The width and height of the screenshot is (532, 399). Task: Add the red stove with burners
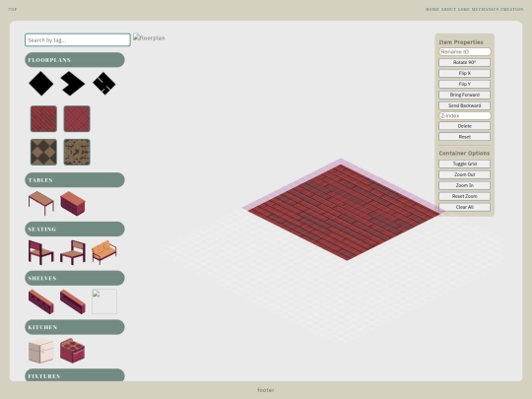click(x=73, y=351)
